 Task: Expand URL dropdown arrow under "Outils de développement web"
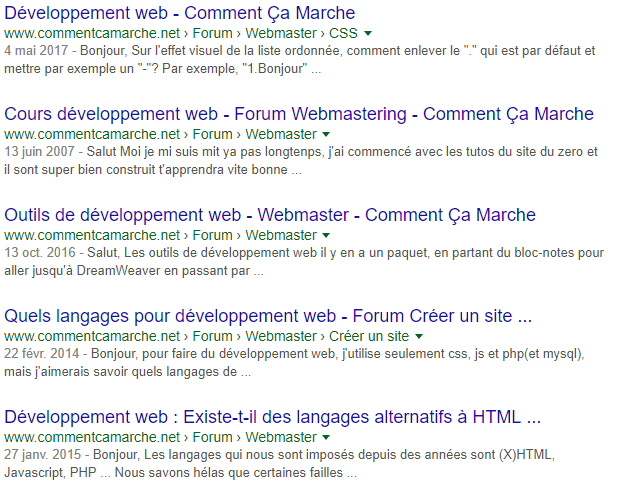[x=326, y=235]
